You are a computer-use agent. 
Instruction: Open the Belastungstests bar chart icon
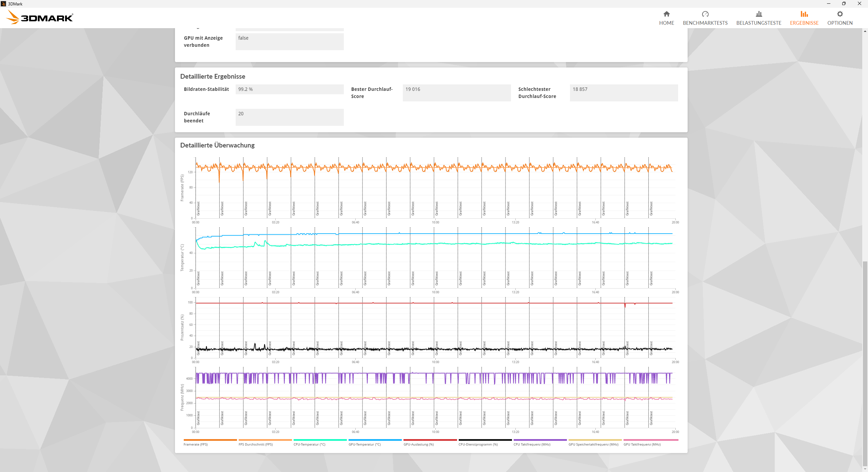(x=758, y=14)
